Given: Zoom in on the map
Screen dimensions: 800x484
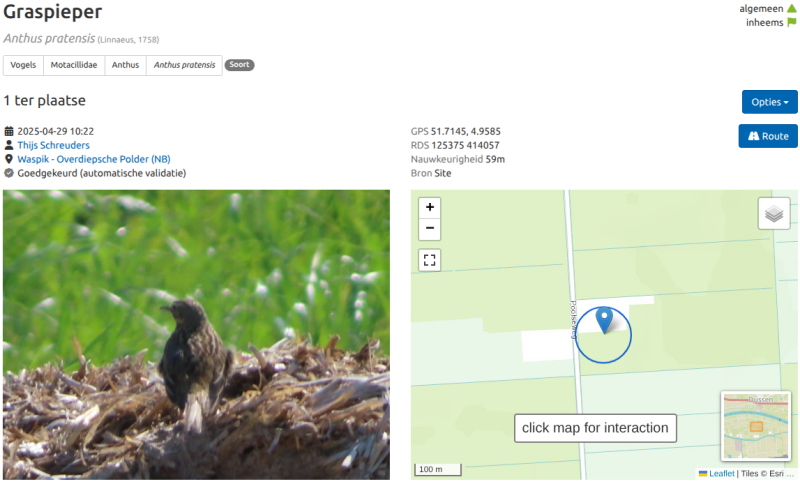Looking at the screenshot, I should pyautogui.click(x=430, y=207).
